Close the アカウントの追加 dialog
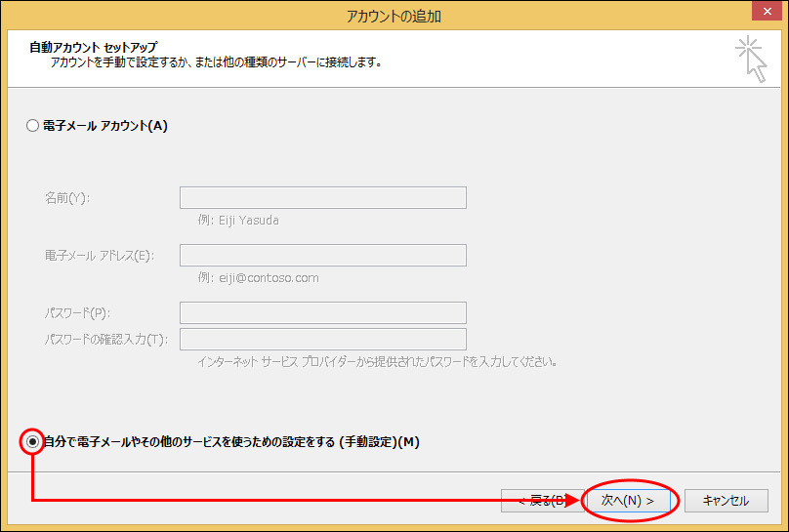789x532 pixels. 767,11
